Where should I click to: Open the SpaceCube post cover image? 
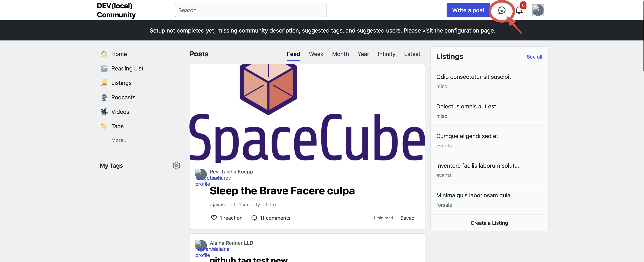[x=307, y=114]
